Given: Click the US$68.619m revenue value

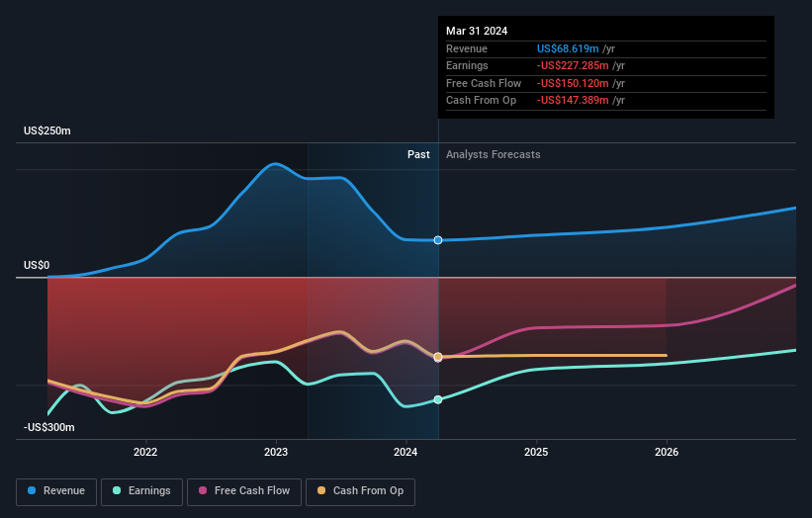Looking at the screenshot, I should (568, 48).
